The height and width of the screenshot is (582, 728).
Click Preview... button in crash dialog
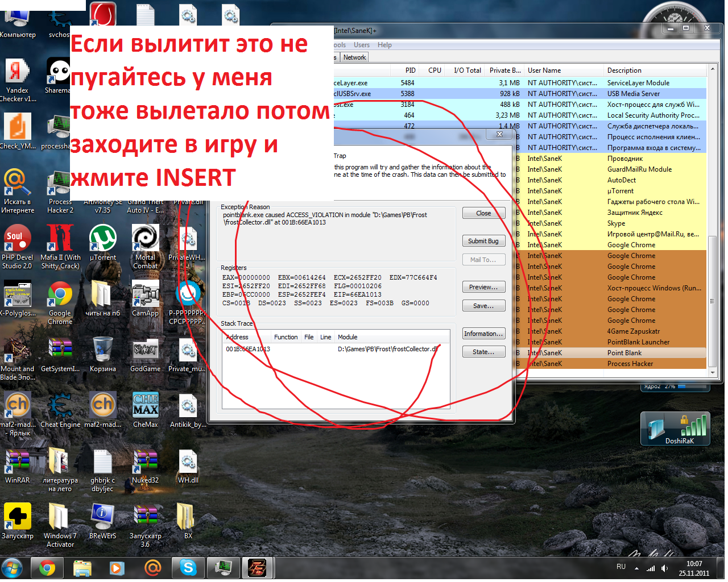(x=483, y=288)
